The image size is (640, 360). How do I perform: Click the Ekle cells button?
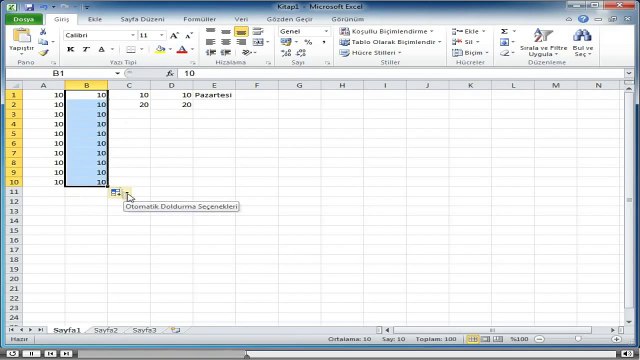click(x=469, y=31)
